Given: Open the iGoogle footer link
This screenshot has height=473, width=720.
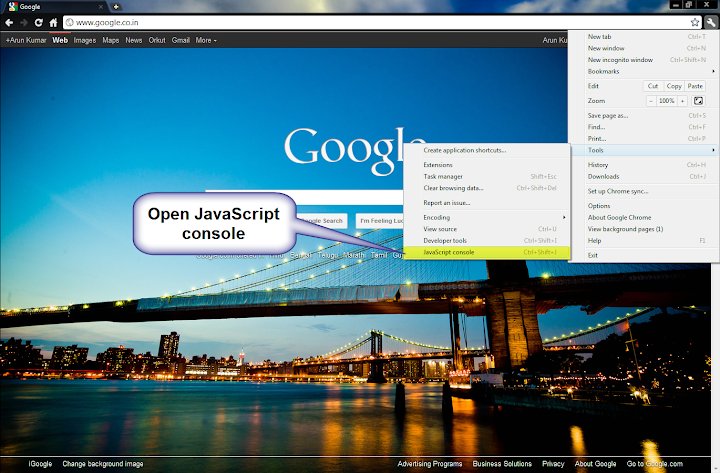Looking at the screenshot, I should tap(40, 464).
